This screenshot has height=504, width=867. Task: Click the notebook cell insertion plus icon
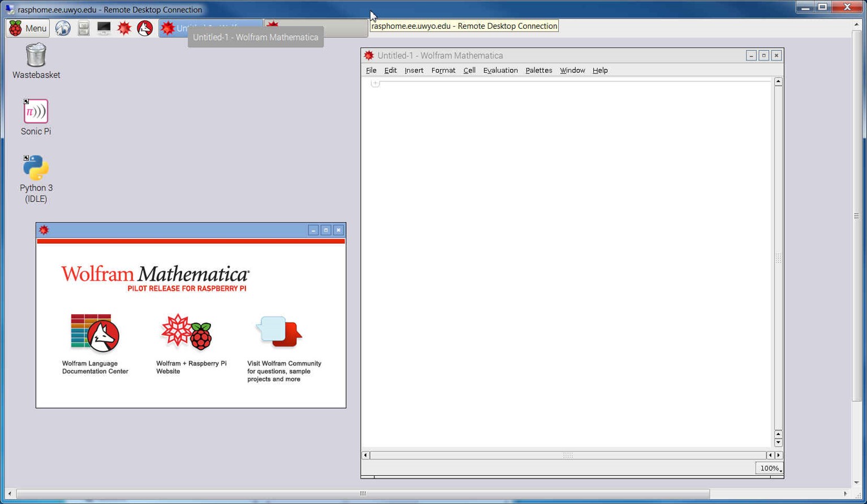pos(375,83)
